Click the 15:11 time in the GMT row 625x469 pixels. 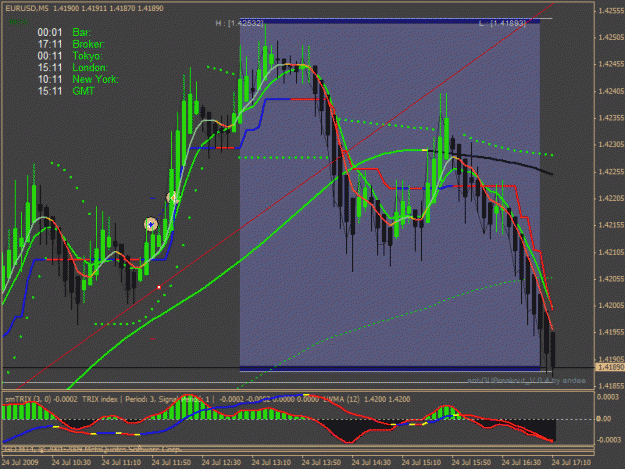pos(50,91)
